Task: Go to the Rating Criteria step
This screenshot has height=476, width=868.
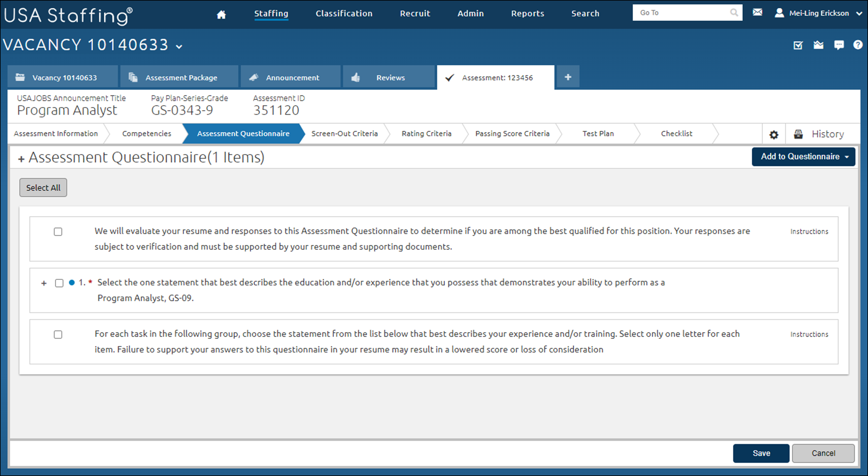Action: click(x=426, y=133)
